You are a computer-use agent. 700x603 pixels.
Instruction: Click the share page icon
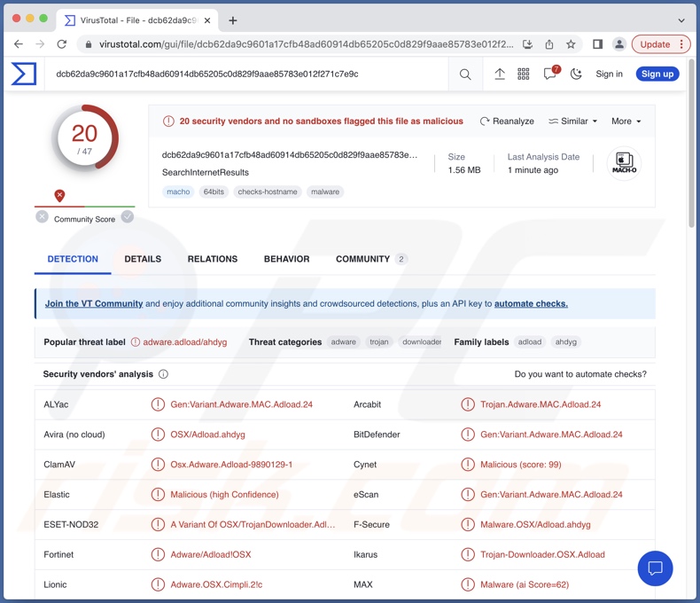point(549,44)
